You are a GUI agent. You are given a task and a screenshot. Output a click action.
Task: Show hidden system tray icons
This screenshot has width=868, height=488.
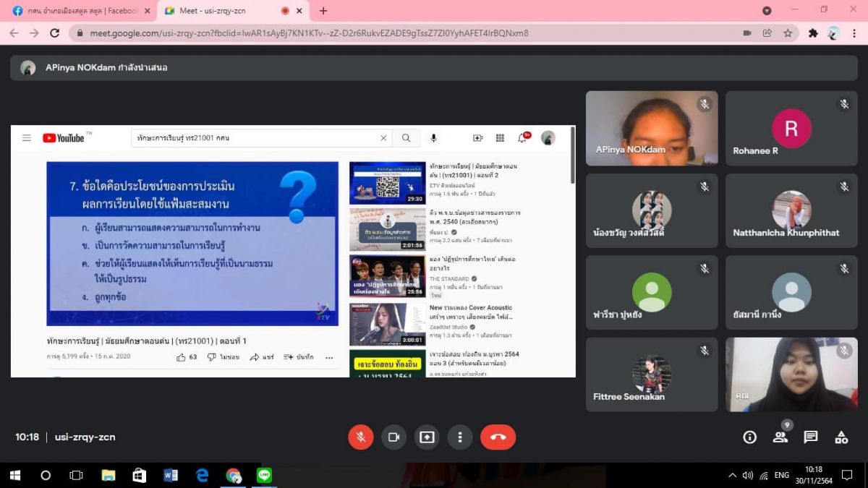pyautogui.click(x=732, y=475)
